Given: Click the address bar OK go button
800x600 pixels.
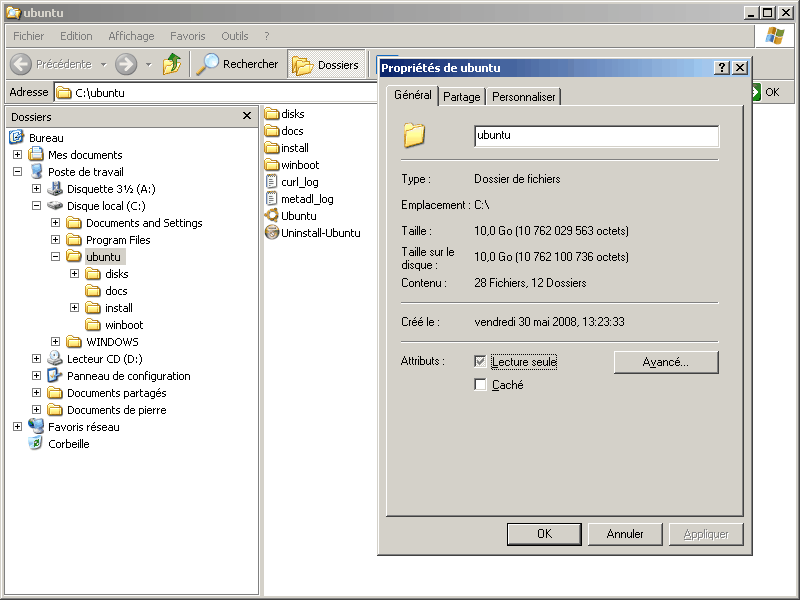Looking at the screenshot, I should point(766,92).
